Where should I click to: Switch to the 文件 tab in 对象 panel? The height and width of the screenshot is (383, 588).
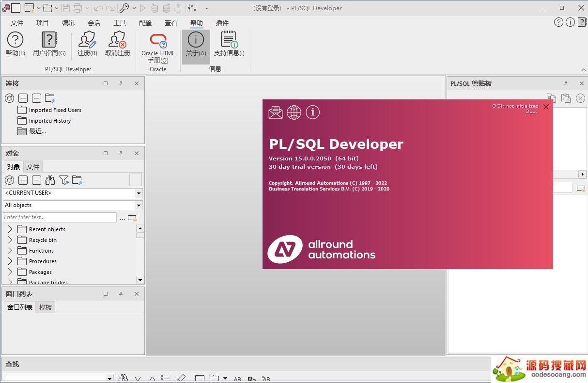click(x=33, y=167)
